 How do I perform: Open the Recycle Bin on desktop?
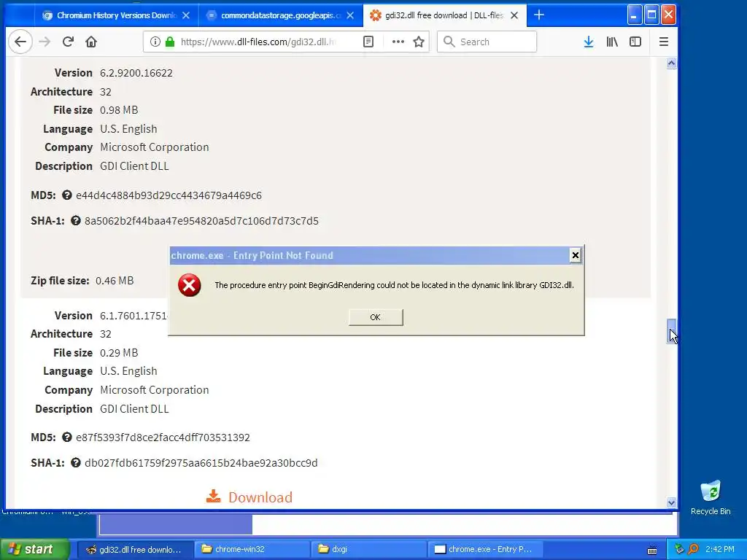coord(711,497)
